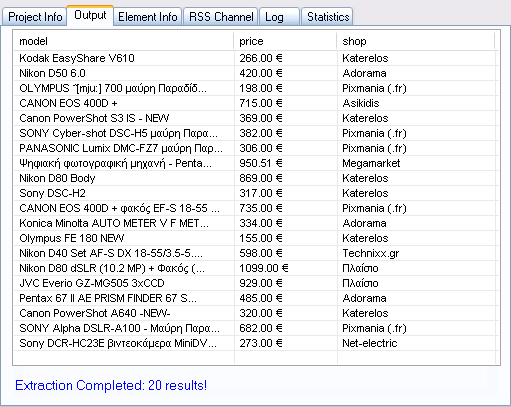Click the Sony DSC-H2 model cell
Image resolution: width=511 pixels, height=407 pixels.
(124, 193)
